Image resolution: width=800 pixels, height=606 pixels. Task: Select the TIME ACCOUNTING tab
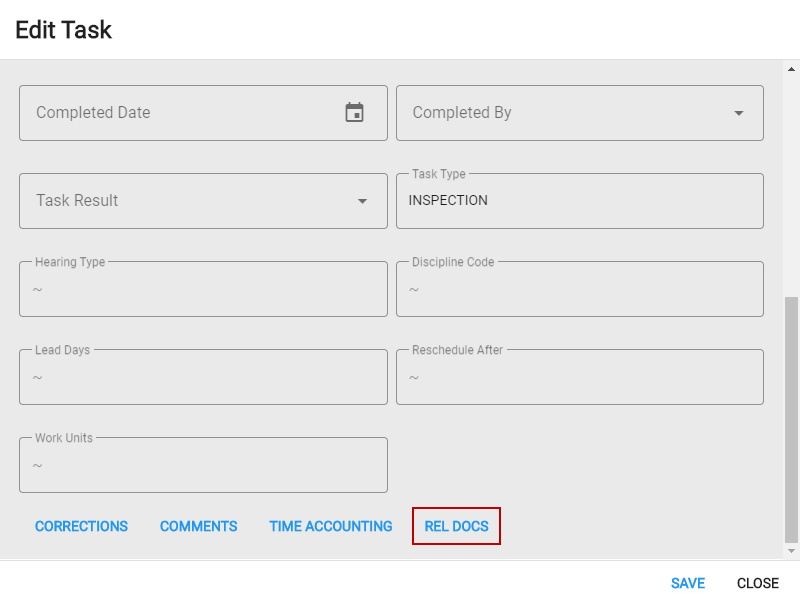(330, 526)
